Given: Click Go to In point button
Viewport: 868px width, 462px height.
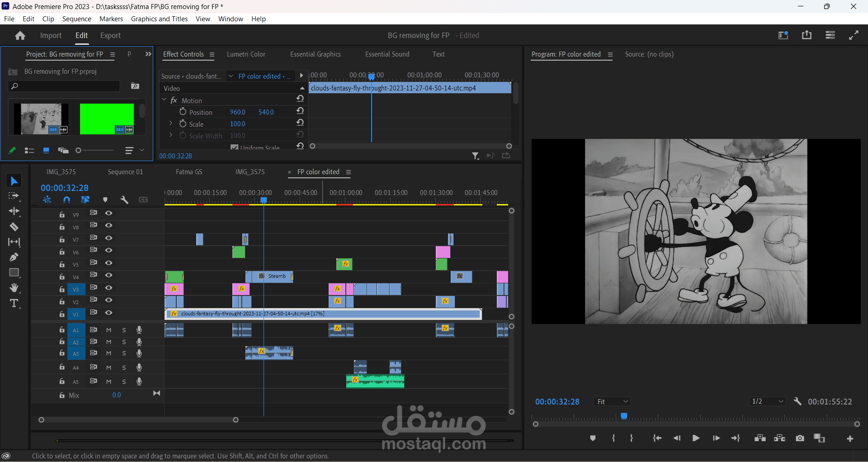Looking at the screenshot, I should [x=657, y=438].
